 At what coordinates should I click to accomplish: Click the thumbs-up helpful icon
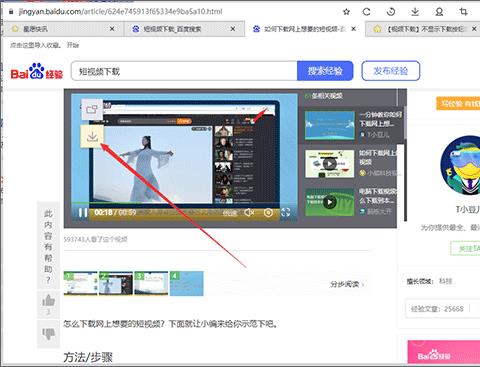[48, 301]
